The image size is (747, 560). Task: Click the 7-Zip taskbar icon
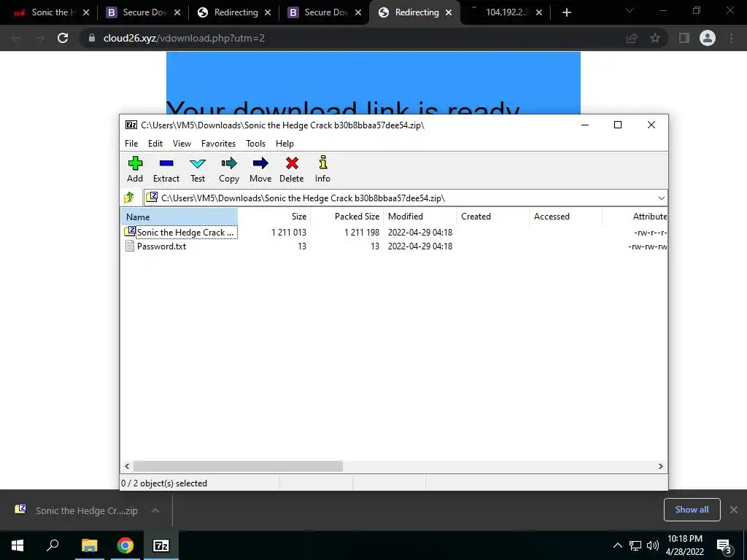(x=161, y=545)
